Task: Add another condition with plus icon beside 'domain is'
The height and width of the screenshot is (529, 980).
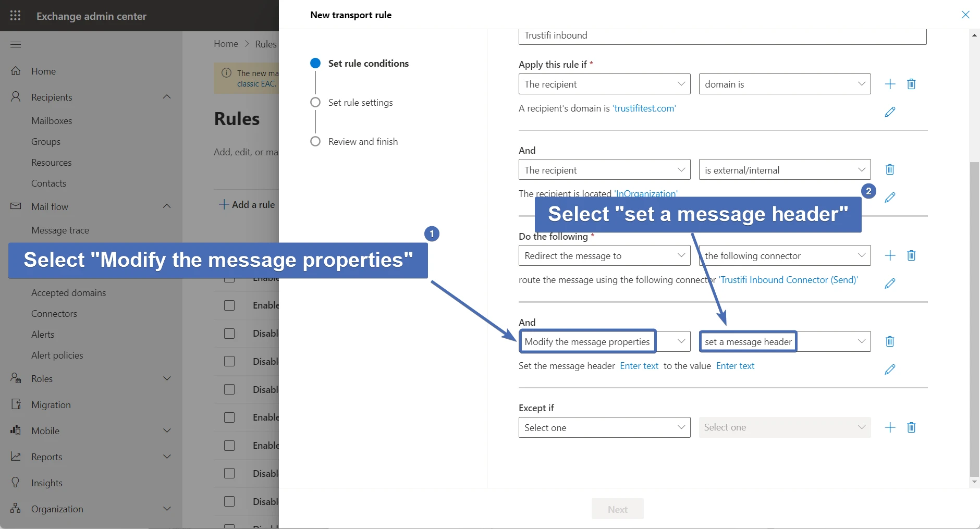Action: (x=890, y=84)
